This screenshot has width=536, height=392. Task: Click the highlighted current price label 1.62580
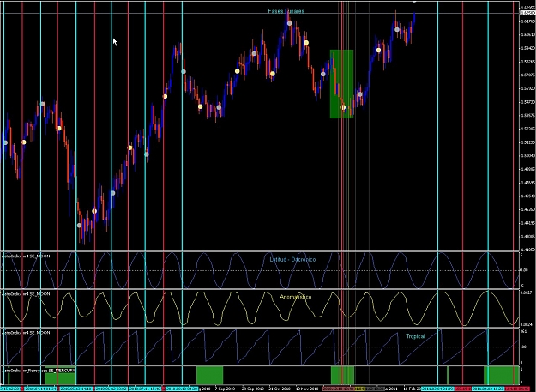pyautogui.click(x=527, y=13)
